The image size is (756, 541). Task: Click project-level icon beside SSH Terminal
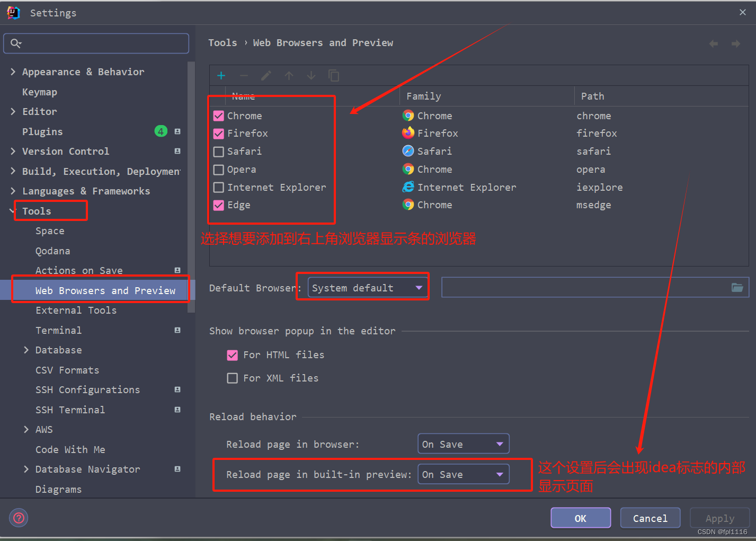tap(177, 410)
